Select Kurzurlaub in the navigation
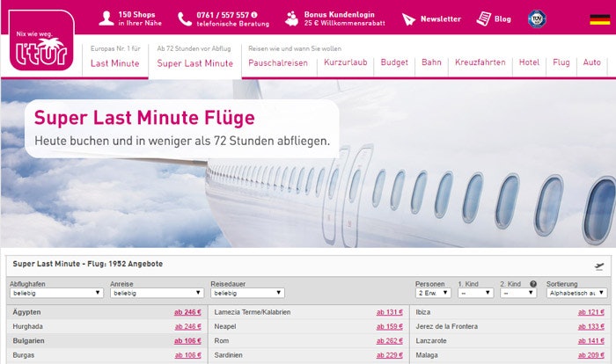 (x=345, y=62)
